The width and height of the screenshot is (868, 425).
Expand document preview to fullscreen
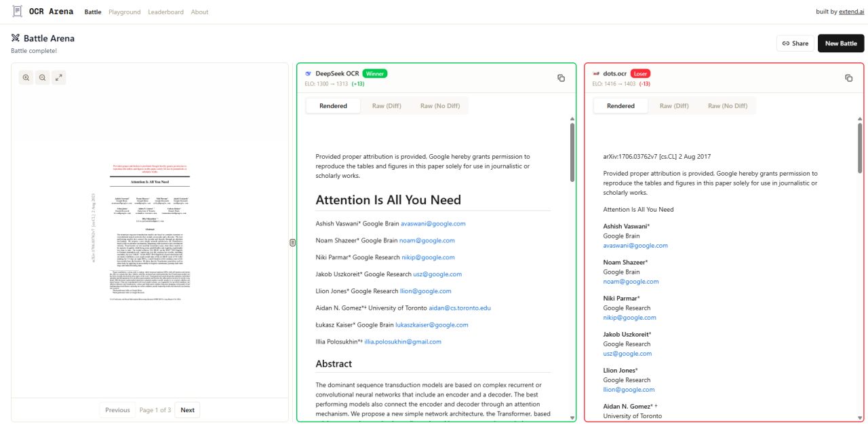pos(59,78)
